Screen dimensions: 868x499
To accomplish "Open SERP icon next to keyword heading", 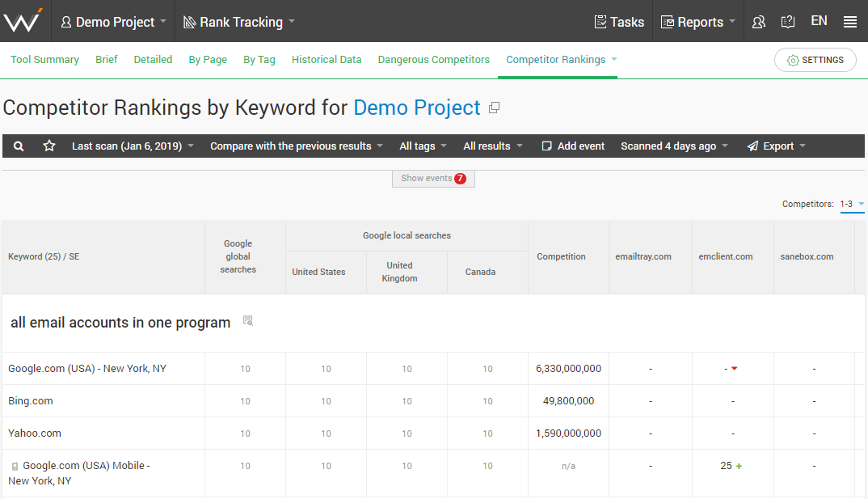I will tap(248, 320).
